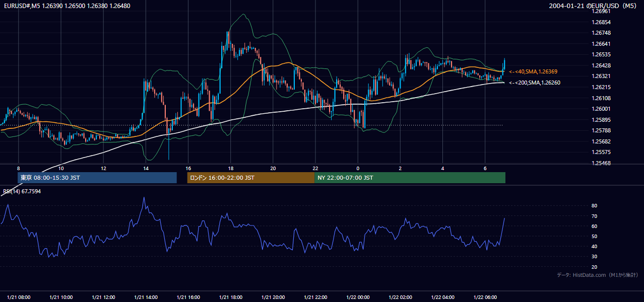Click price axis value 1.26641

point(602,44)
